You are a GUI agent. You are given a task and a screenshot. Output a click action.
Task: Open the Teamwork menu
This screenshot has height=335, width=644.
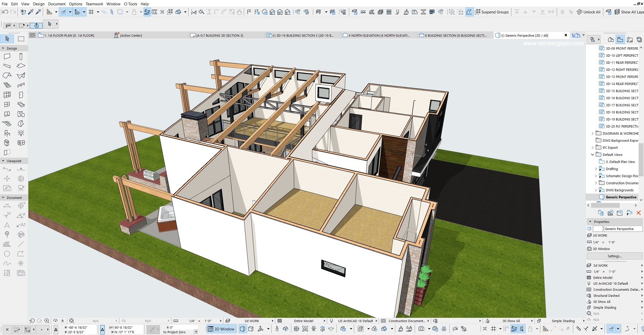(x=94, y=4)
